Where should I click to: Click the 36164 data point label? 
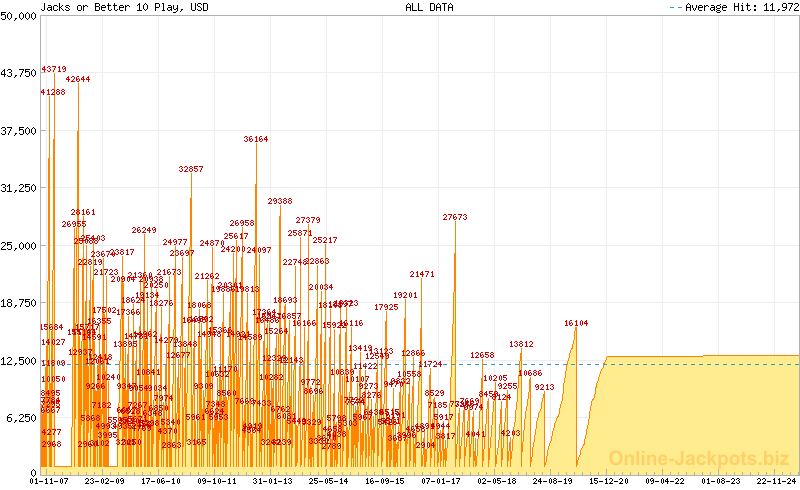(x=256, y=140)
